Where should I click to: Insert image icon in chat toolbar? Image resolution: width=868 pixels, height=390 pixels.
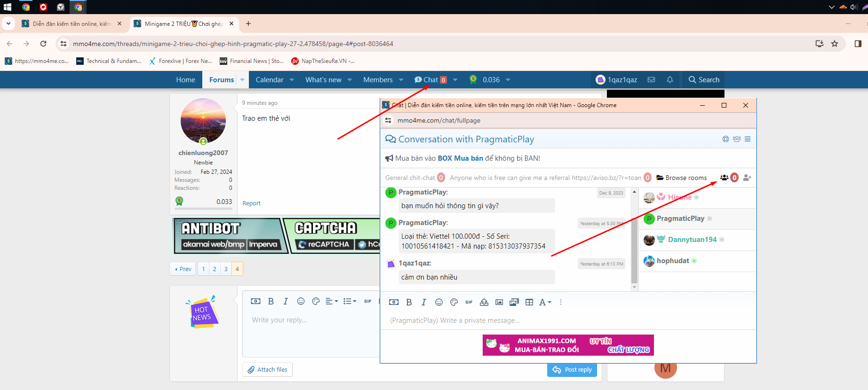[499, 302]
